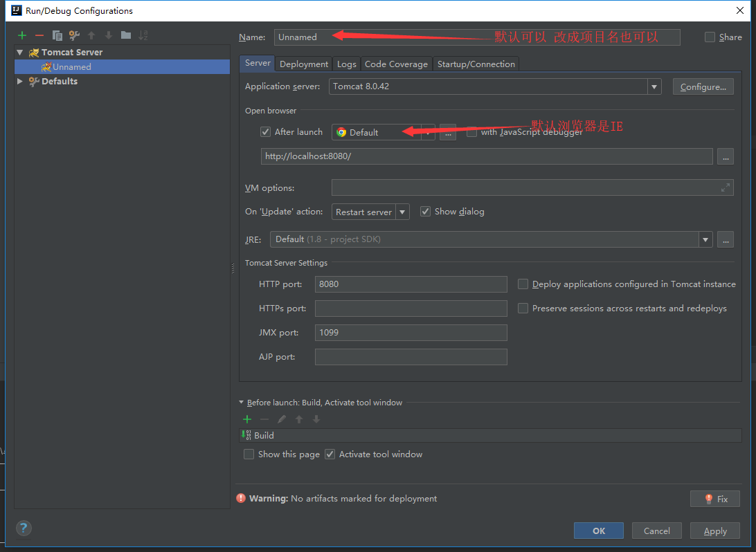Click Configure... button
This screenshot has height=552, width=756.
(x=703, y=86)
